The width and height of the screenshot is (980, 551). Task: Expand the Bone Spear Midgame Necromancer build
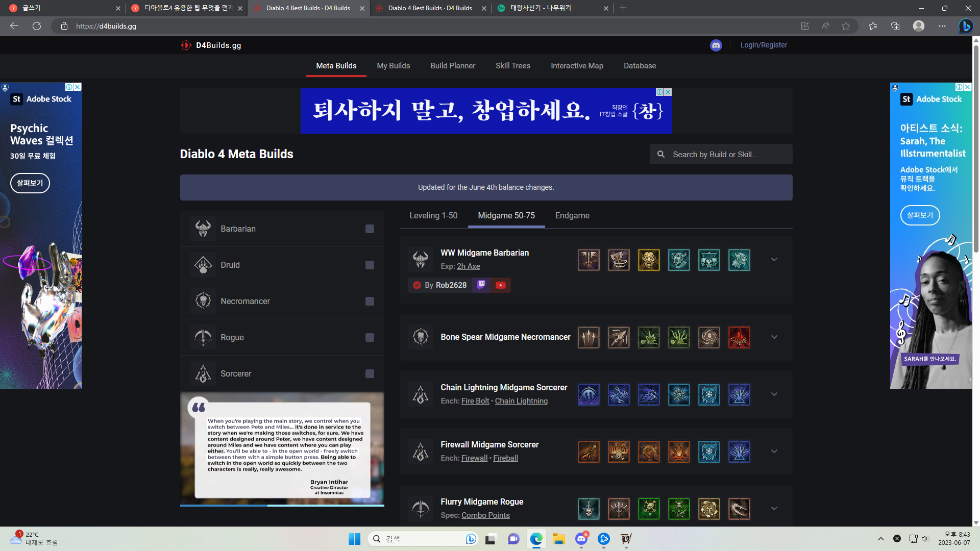(x=774, y=337)
